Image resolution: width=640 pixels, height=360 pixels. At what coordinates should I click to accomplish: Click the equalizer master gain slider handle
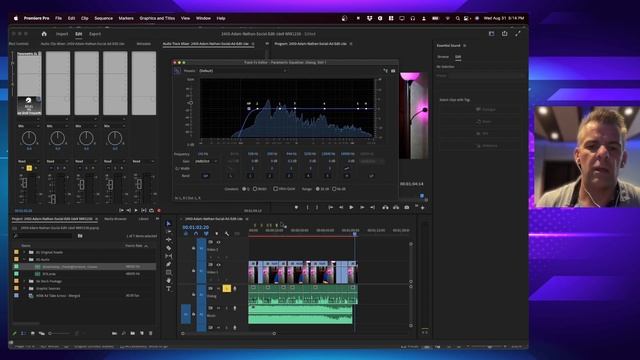(x=190, y=103)
